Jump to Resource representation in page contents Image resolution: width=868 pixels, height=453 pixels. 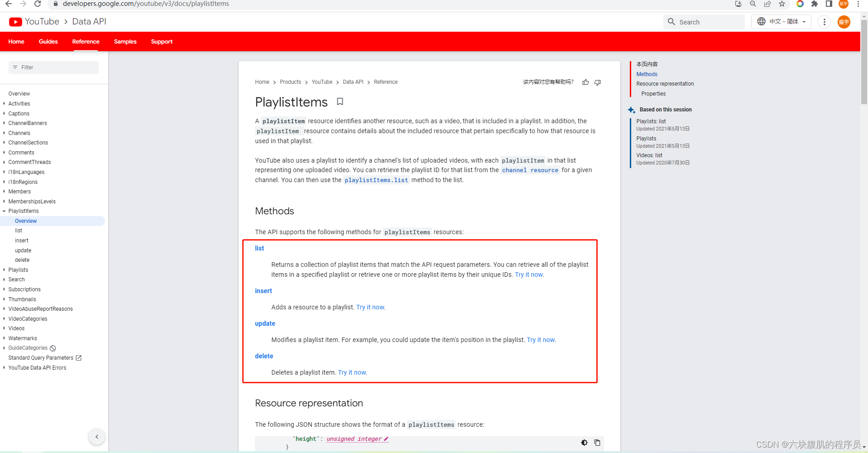[665, 84]
